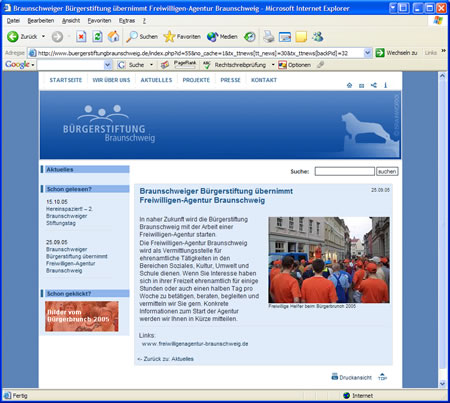Open the Google search box dropdown
450x403 pixels.
[108, 65]
